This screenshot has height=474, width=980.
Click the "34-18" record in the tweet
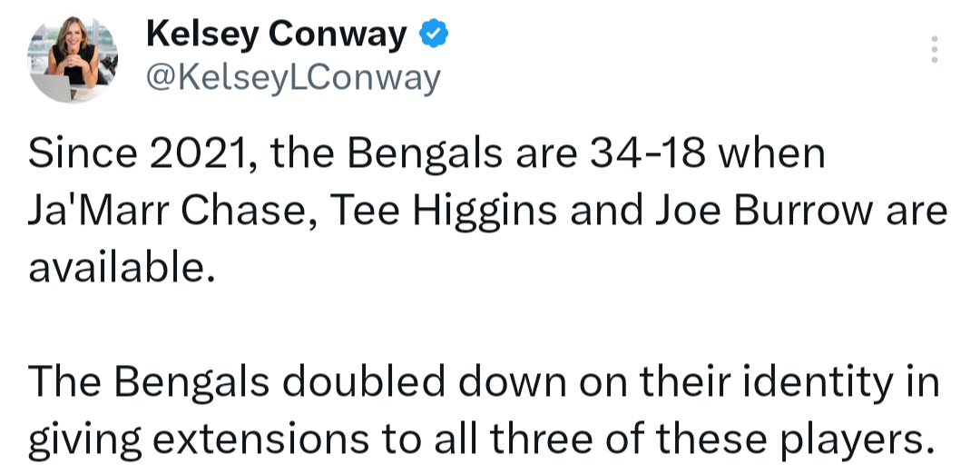click(648, 155)
